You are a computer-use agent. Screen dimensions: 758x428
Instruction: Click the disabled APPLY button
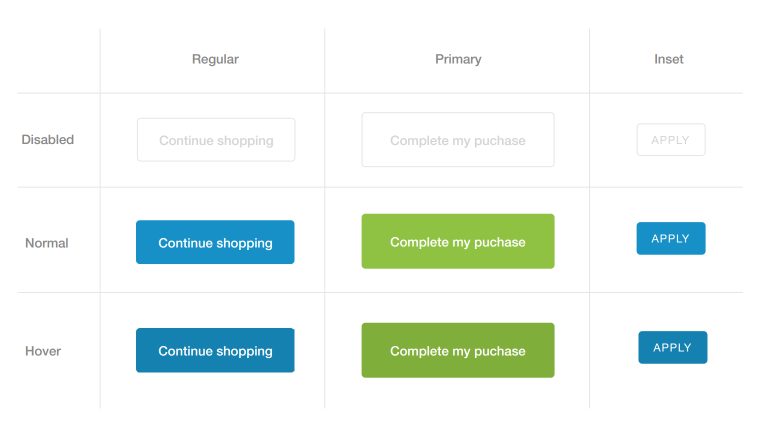[671, 140]
